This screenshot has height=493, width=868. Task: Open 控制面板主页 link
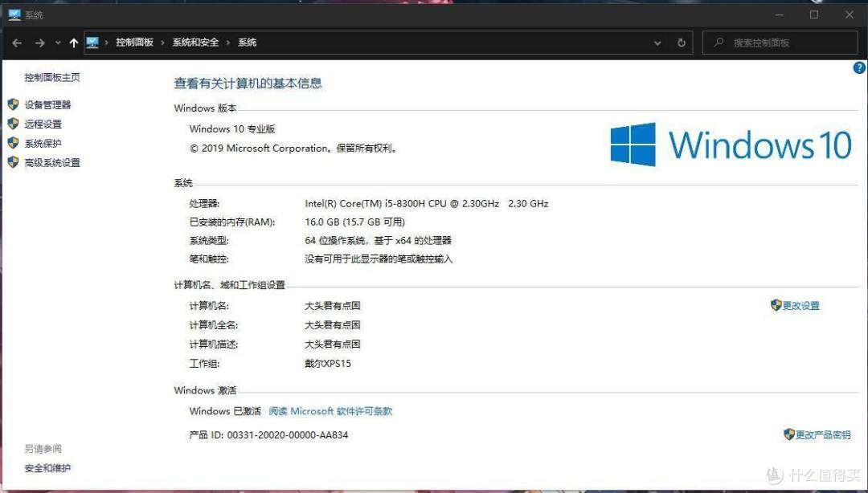tap(52, 77)
